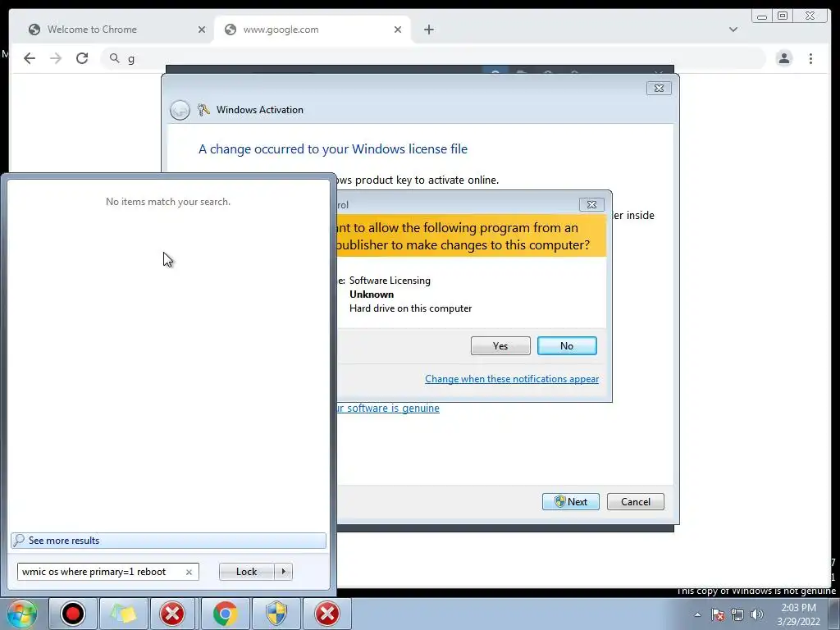Click the Windows Start orb
The height and width of the screenshot is (630, 840).
pyautogui.click(x=21, y=614)
